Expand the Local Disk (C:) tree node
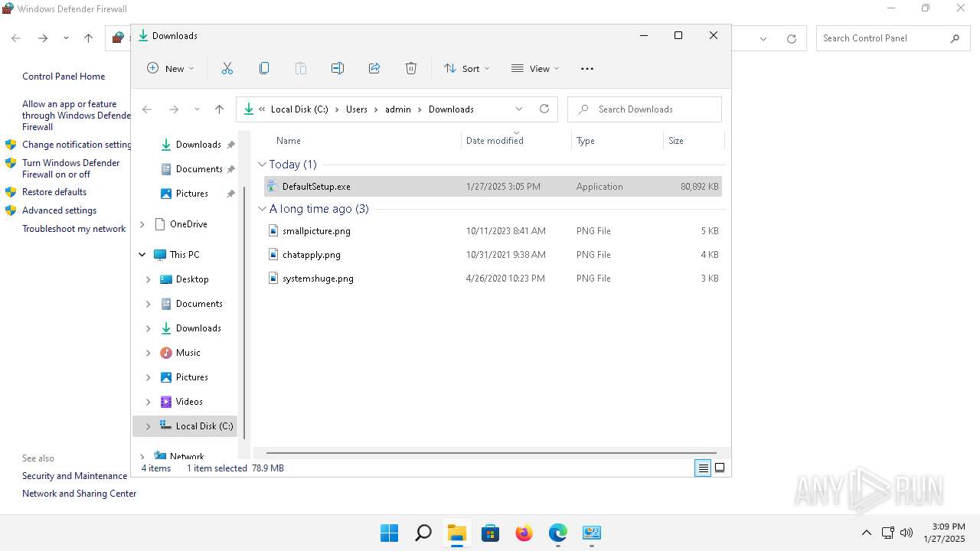Viewport: 980px width, 551px height. coord(149,426)
